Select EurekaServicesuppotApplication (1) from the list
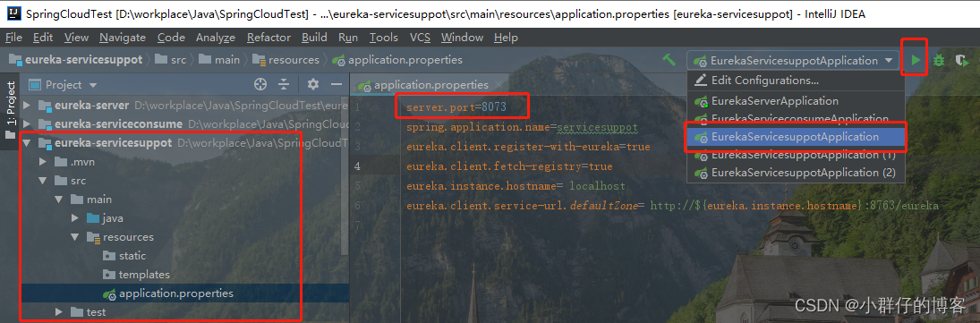Image resolution: width=980 pixels, height=323 pixels. [x=795, y=154]
